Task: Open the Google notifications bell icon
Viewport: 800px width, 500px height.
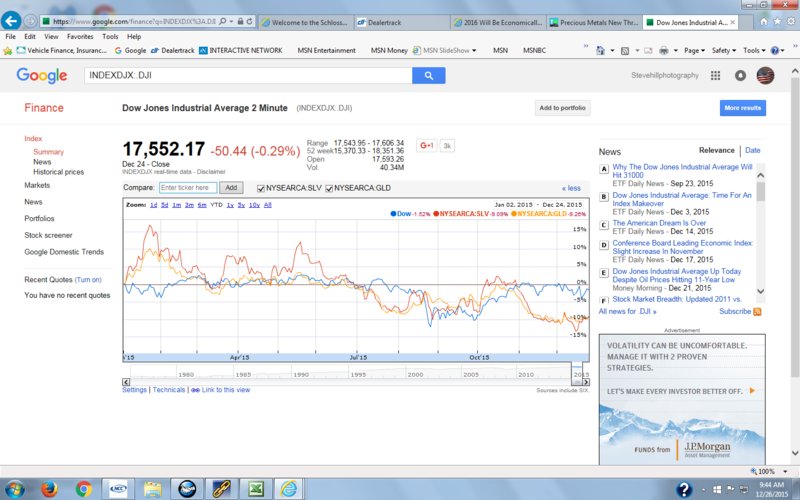Action: 740,76
